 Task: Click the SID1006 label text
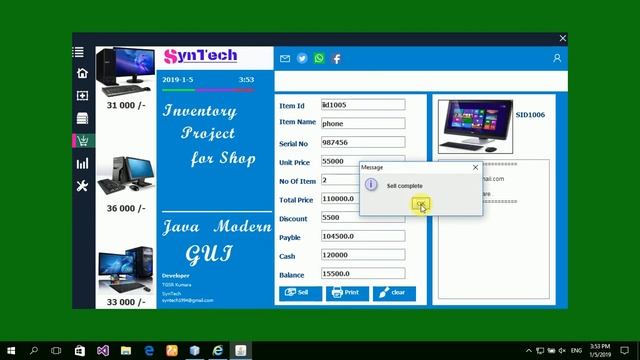pos(530,115)
